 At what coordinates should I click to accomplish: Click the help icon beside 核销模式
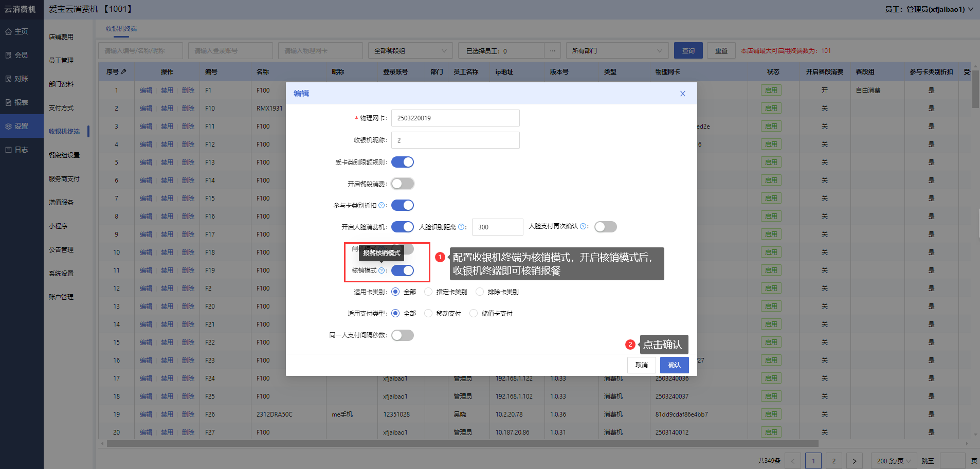382,270
